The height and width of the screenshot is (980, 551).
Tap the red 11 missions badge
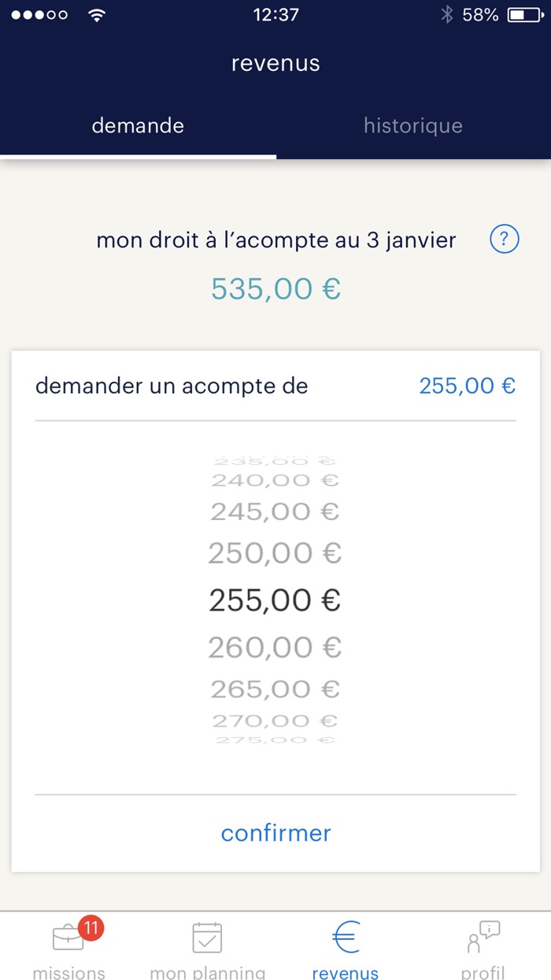tap(91, 928)
